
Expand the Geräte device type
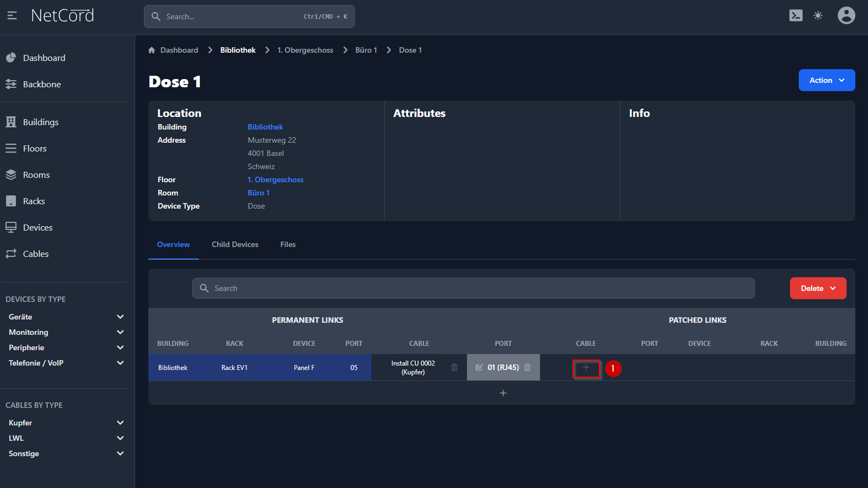[120, 317]
